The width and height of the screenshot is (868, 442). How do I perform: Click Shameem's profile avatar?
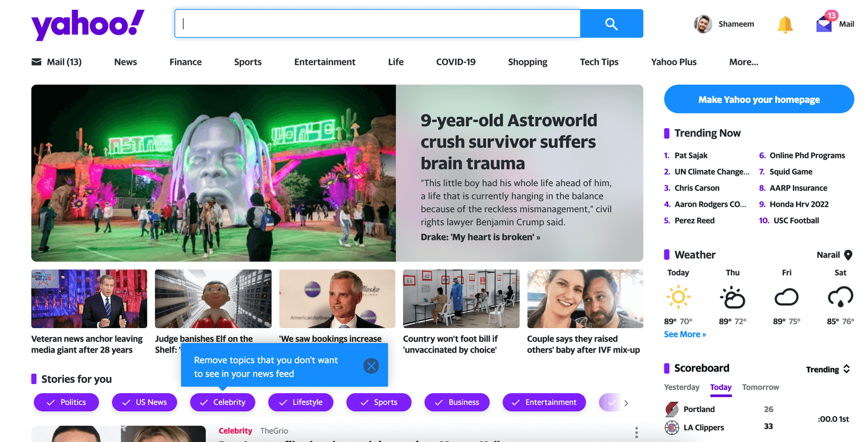[x=703, y=24]
